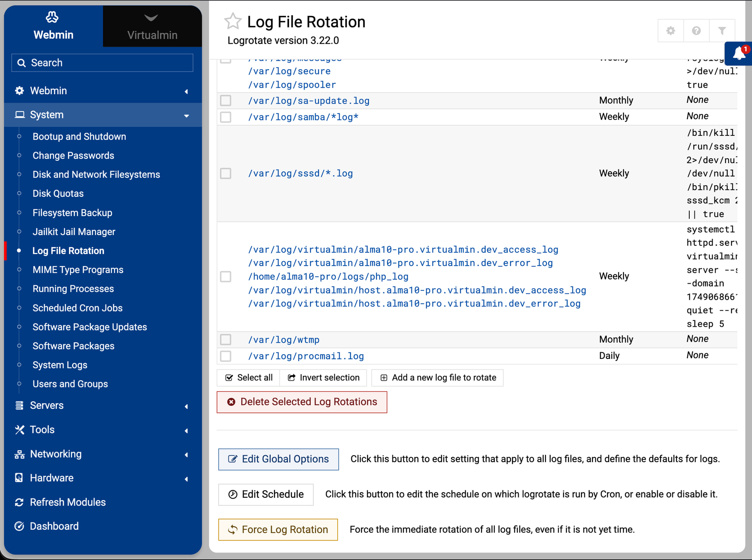Open the notifications bell
The image size is (752, 560).
coord(739,53)
